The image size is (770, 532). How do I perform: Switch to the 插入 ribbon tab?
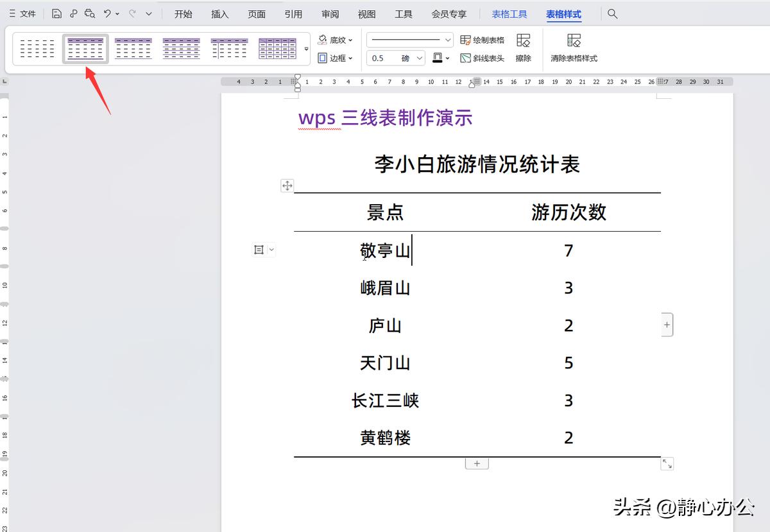point(220,13)
